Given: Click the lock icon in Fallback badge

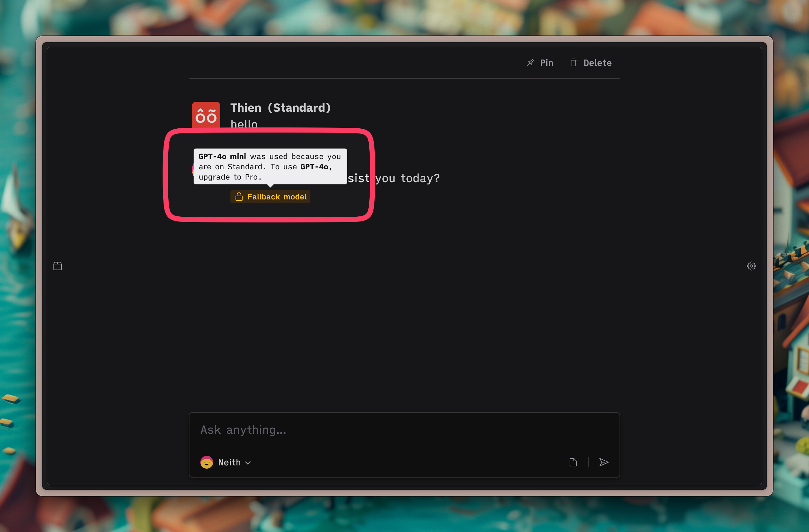Looking at the screenshot, I should (239, 197).
